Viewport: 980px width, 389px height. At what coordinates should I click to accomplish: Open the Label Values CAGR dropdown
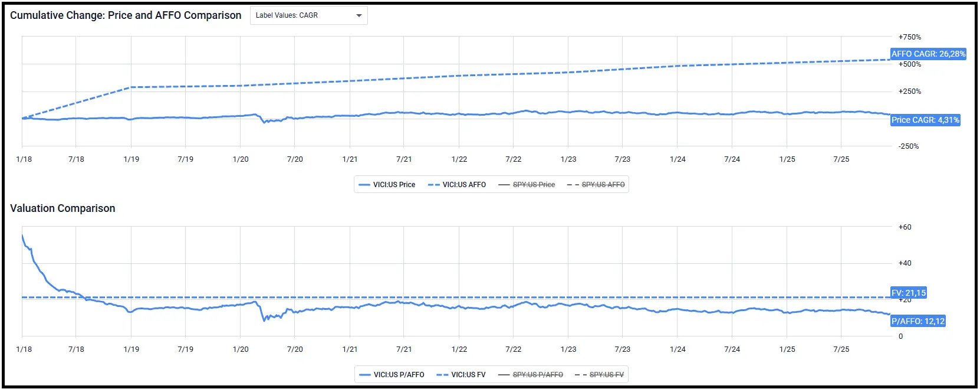point(308,15)
